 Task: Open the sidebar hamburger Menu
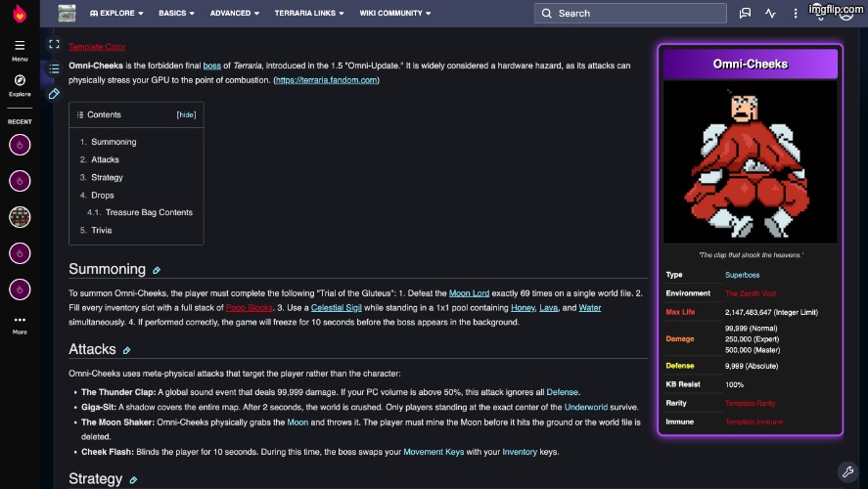[20, 47]
